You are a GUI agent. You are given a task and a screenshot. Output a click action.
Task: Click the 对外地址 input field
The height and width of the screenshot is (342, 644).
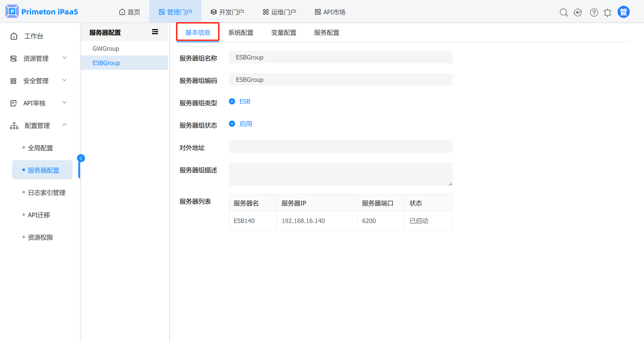340,147
